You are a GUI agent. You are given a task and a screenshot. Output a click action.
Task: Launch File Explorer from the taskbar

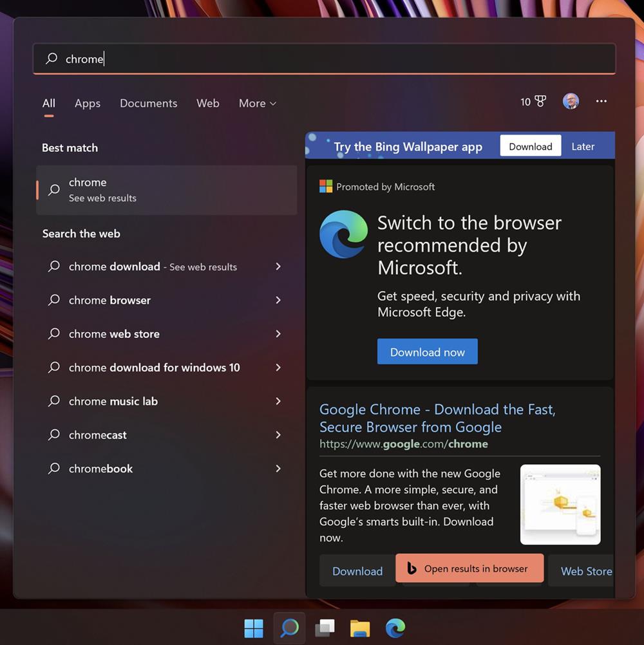[360, 628]
